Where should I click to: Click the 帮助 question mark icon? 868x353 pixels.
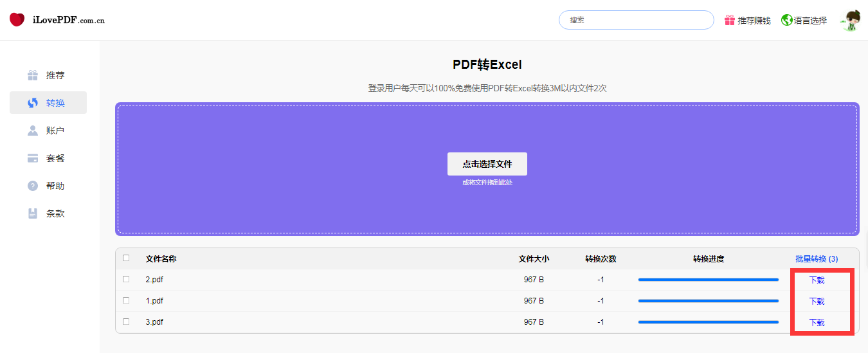[33, 186]
